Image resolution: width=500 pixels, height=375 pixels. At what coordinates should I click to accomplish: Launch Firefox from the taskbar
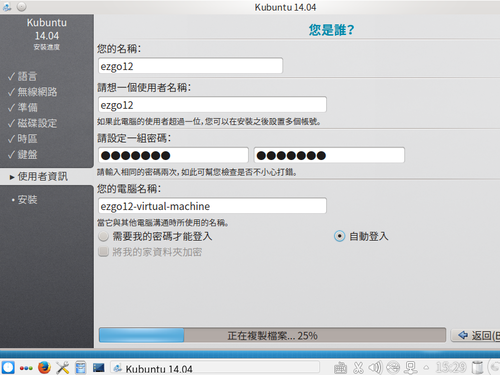point(44,368)
